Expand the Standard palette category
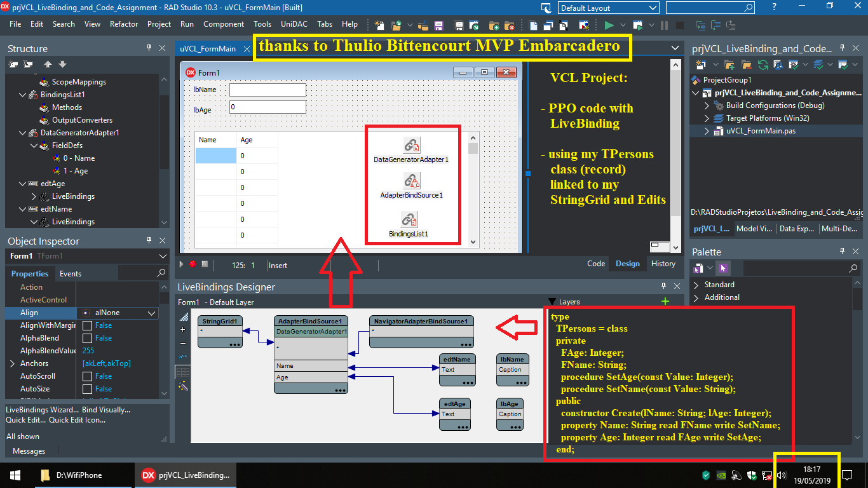Image resolution: width=868 pixels, height=488 pixels. pos(696,285)
